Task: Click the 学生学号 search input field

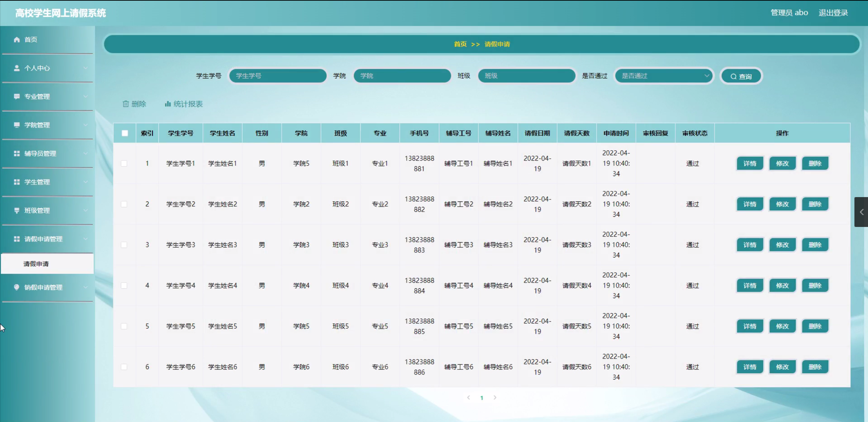Action: (x=278, y=76)
